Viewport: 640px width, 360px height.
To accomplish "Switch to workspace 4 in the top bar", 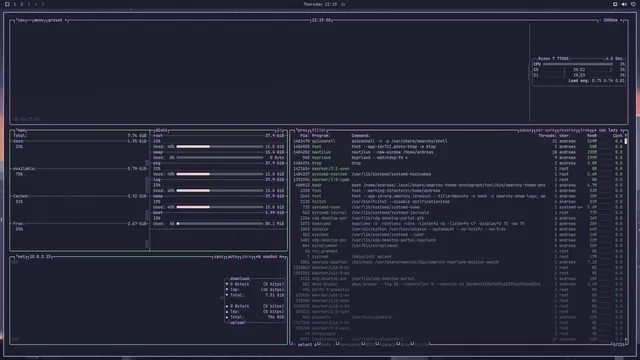I will (x=36, y=4).
